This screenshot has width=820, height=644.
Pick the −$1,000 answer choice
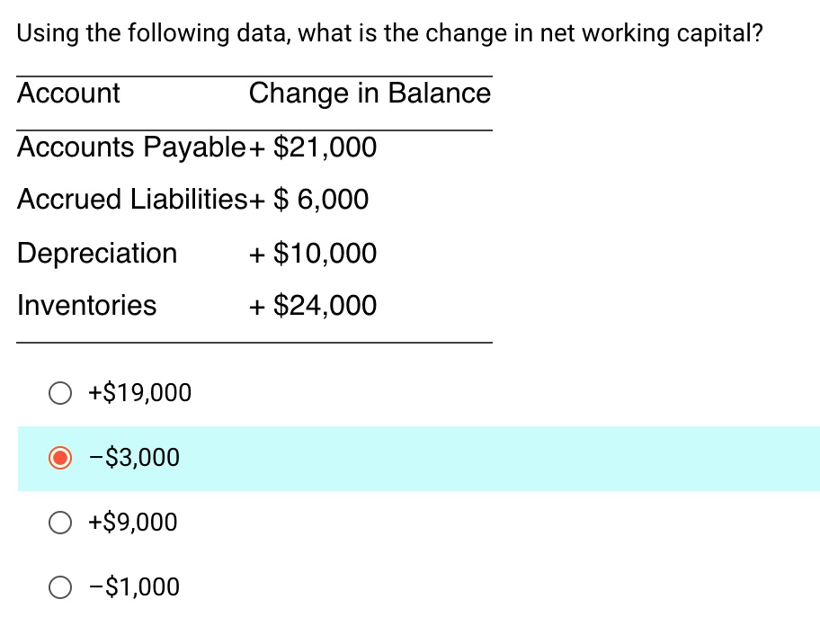[x=60, y=587]
